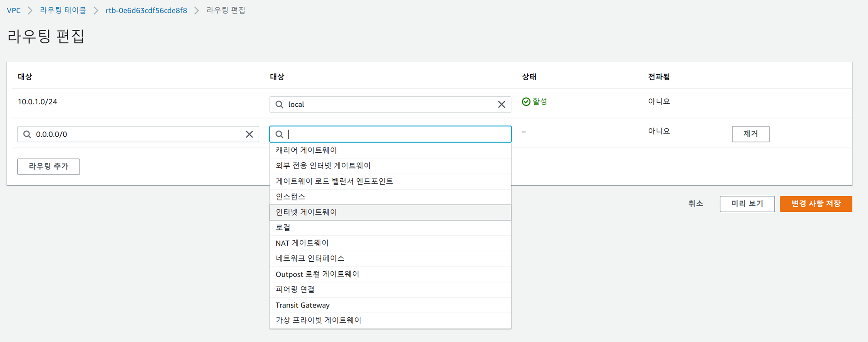Clear the local target field with X
The width and height of the screenshot is (868, 342).
click(501, 105)
